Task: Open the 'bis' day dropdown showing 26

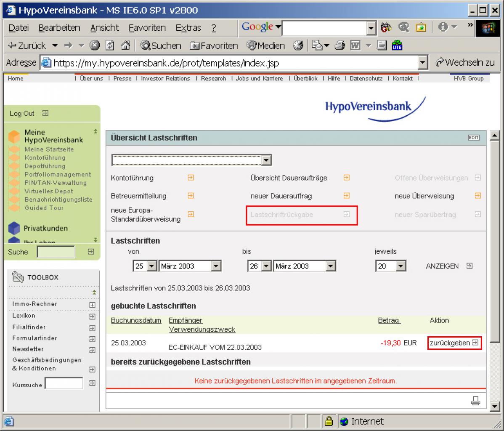Action: 260,266
